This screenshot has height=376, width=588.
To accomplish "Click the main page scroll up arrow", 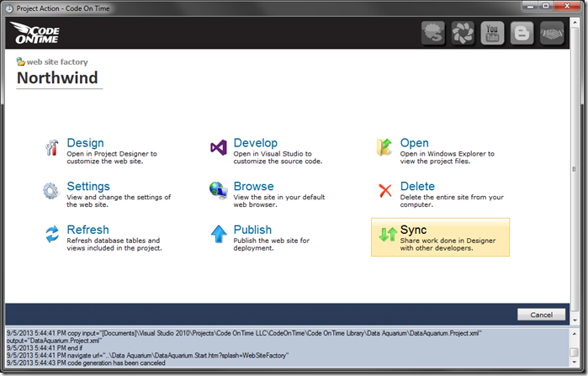I will (x=575, y=22).
